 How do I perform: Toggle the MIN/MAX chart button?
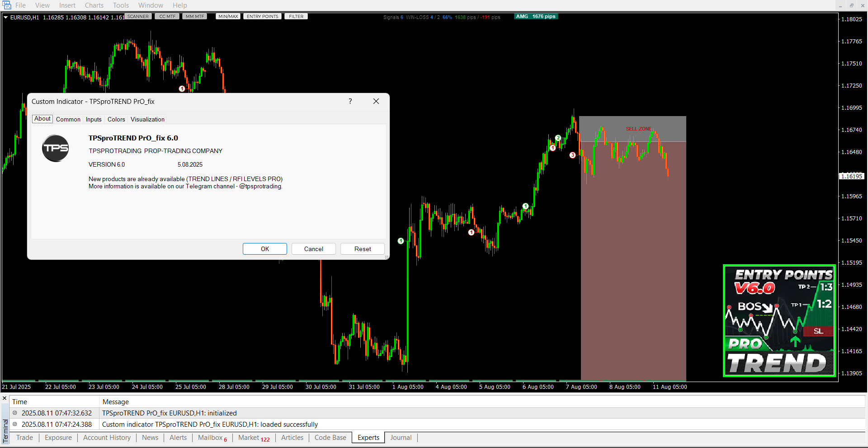(x=228, y=16)
